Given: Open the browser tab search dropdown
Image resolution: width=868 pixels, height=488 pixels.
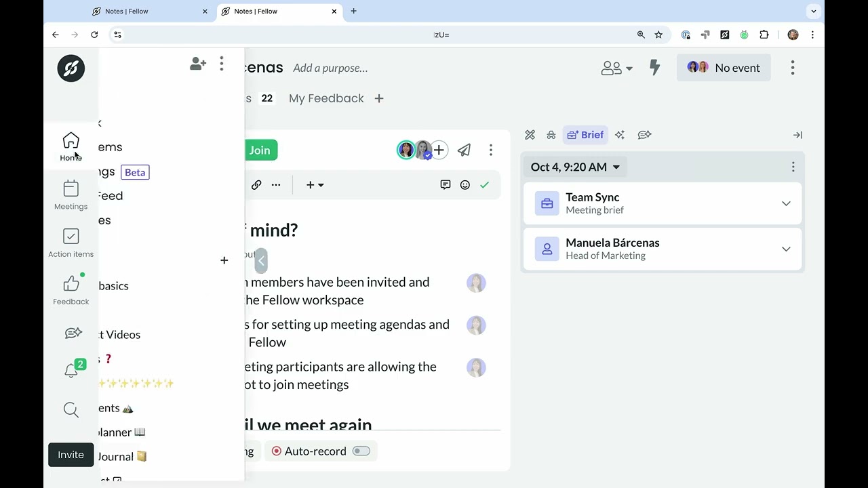Looking at the screenshot, I should [x=814, y=11].
